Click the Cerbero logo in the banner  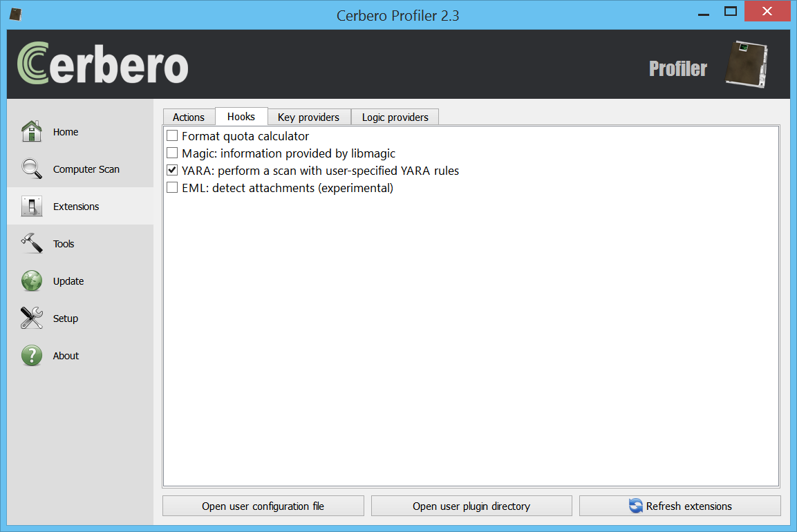[x=103, y=63]
